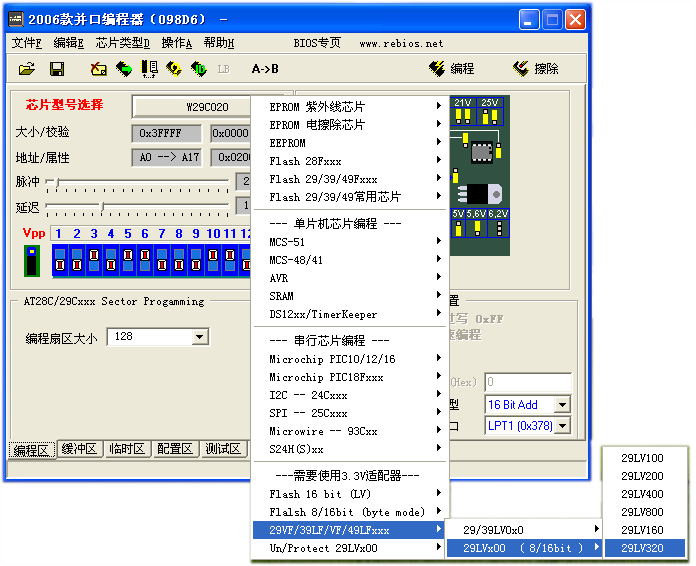Click the read chip green arrow icon
Screen dimensions: 696x566
(x=124, y=69)
